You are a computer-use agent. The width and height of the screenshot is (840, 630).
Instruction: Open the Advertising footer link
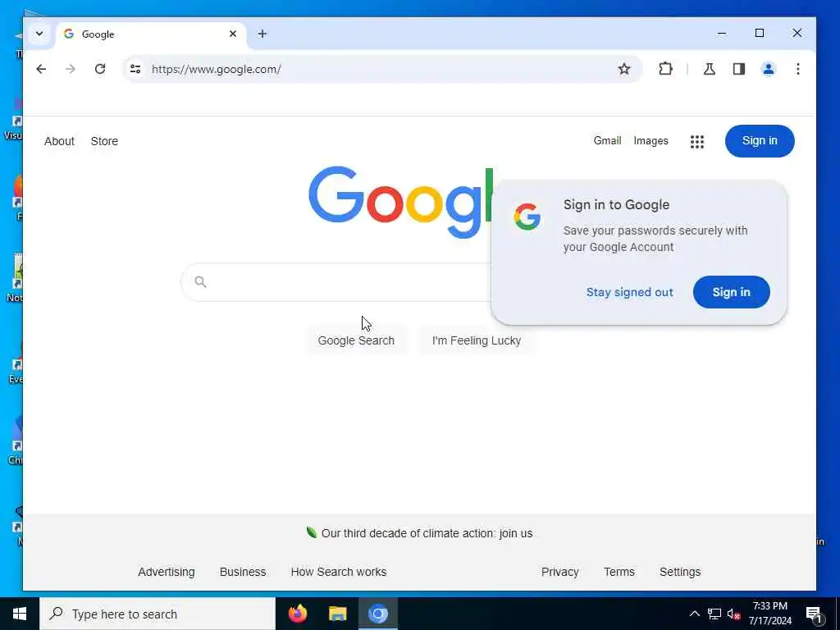(x=167, y=572)
